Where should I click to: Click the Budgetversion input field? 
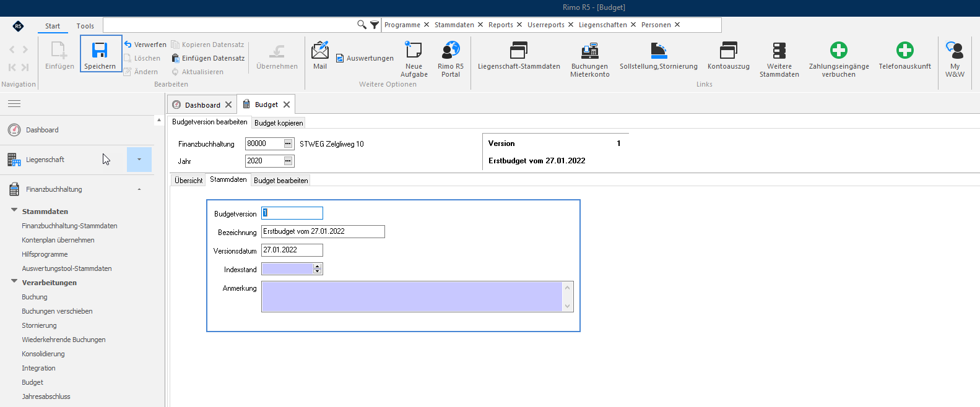pos(292,213)
